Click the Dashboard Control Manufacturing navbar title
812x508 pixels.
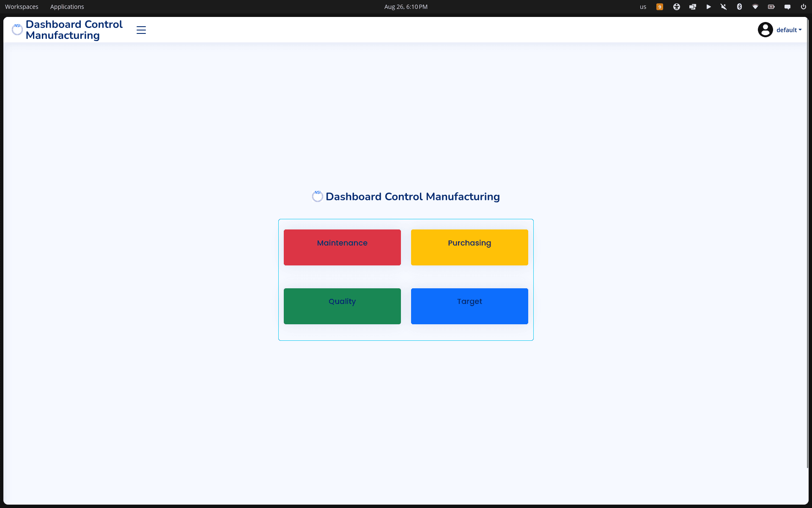click(74, 30)
